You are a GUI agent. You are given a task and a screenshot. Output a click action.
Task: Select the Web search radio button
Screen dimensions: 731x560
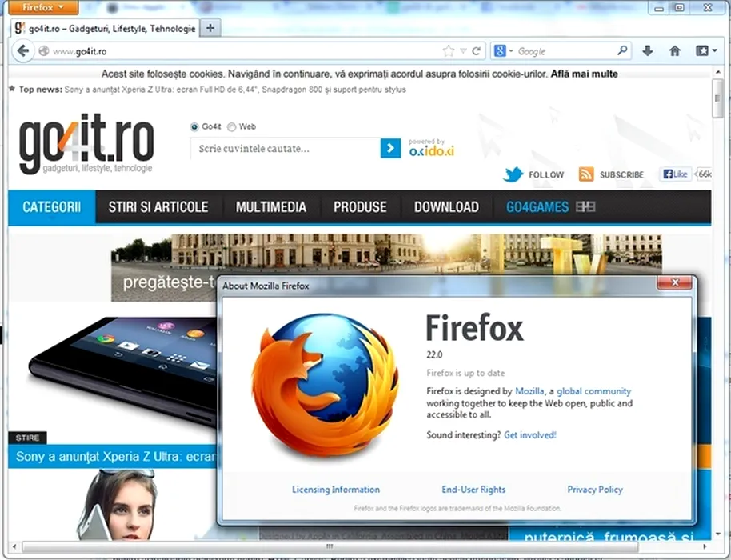232,127
